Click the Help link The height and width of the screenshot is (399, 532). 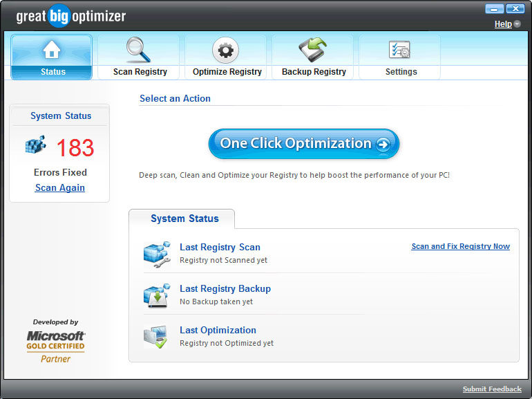[503, 24]
